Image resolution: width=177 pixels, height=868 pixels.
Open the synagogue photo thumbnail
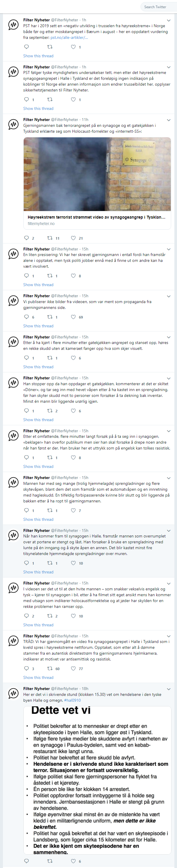point(97,174)
